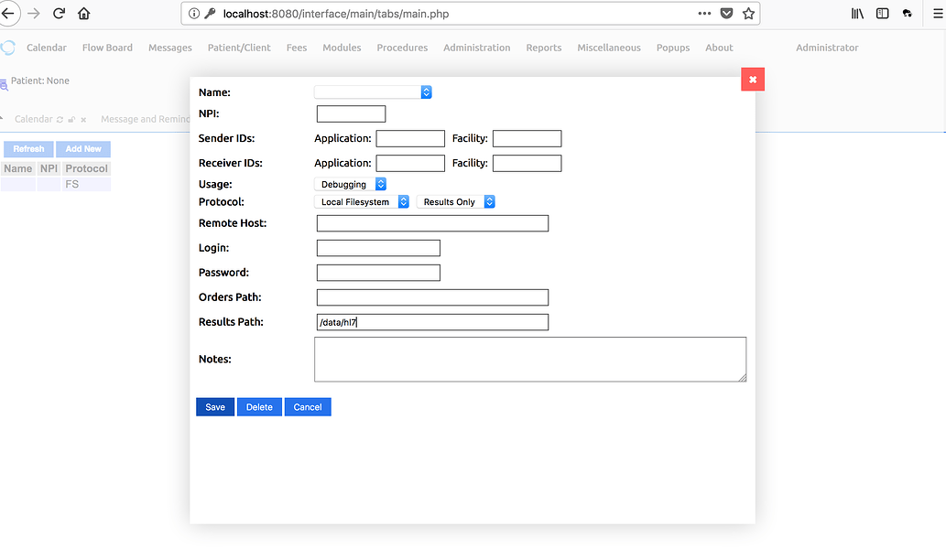Image resolution: width=946 pixels, height=560 pixels.
Task: Save the connection settings with Save
Action: click(x=214, y=406)
